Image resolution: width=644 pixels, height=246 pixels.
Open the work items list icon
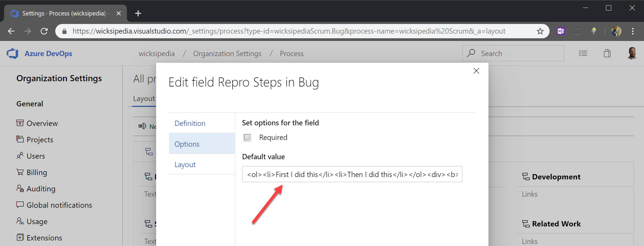(x=583, y=53)
